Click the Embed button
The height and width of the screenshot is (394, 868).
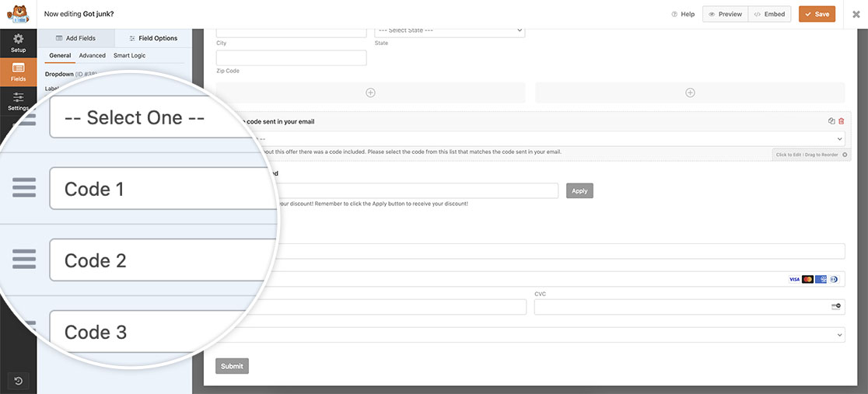769,15
